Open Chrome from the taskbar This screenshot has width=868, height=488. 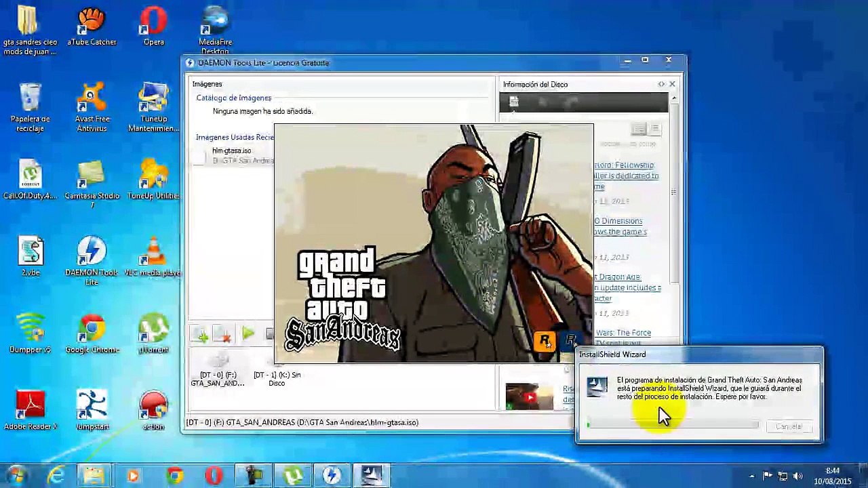point(175,476)
